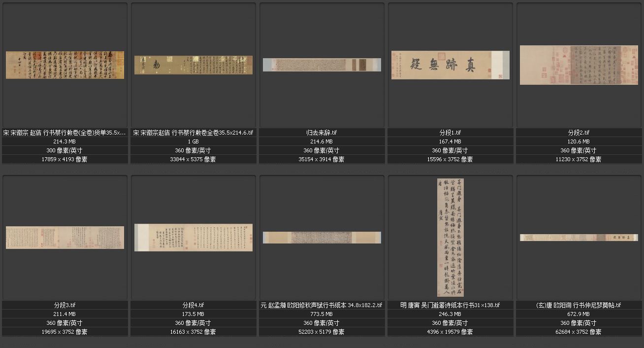The width and height of the screenshot is (644, 348).
Task: Click the 分段4.tif filename label
Action: (193, 305)
